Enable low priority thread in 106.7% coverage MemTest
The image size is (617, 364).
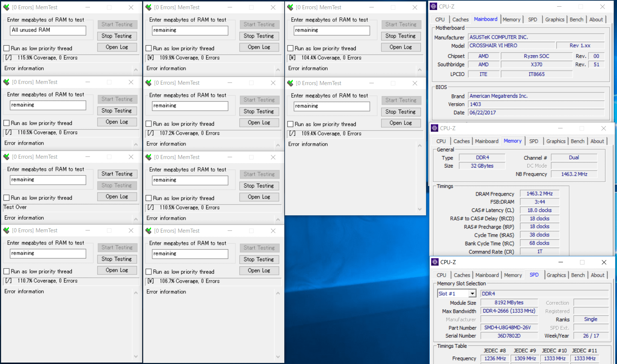coord(148,272)
